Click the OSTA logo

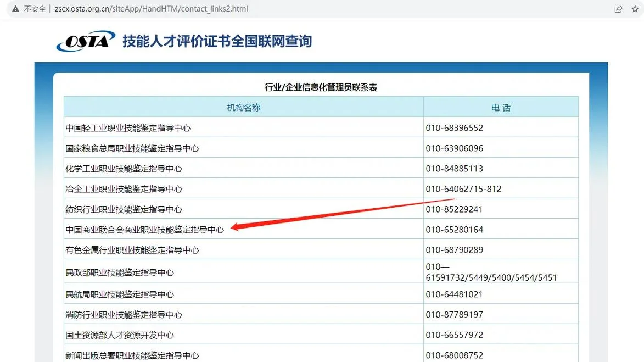(86, 41)
